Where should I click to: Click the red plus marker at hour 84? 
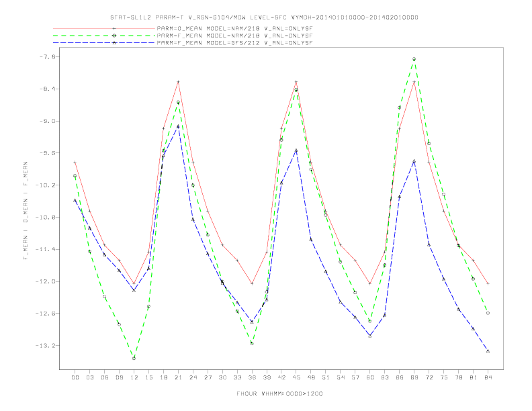tap(488, 283)
